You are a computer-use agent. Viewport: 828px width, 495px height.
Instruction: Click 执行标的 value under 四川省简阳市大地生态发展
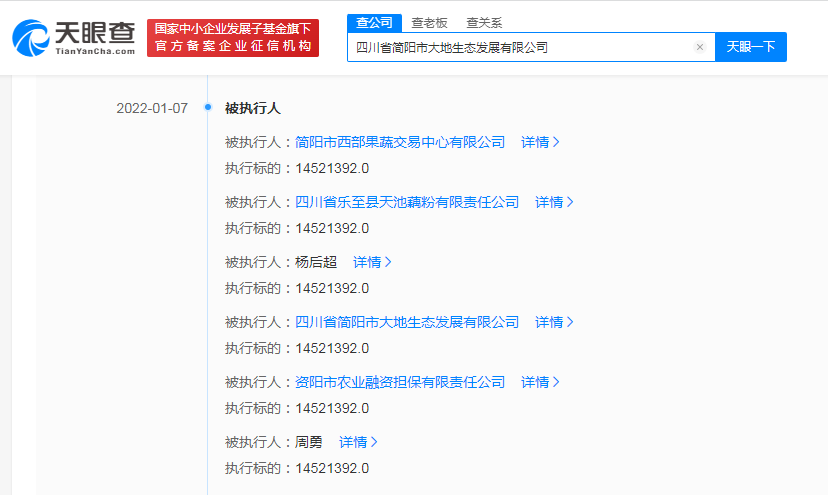point(332,349)
